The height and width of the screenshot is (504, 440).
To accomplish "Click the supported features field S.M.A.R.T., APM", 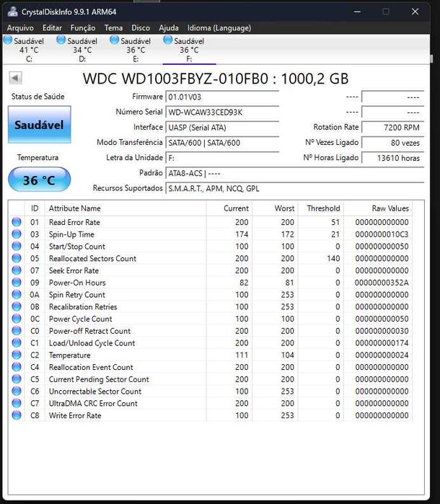I will coord(294,188).
